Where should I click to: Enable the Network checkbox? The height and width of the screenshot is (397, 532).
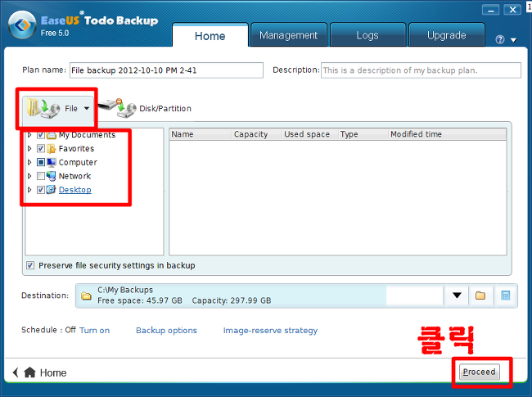point(41,176)
